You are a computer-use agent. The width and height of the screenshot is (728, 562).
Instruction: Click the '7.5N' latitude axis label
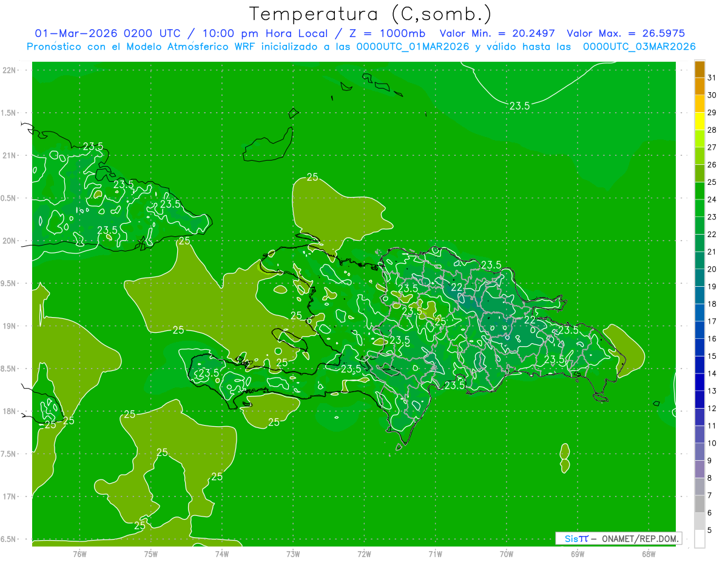click(x=8, y=454)
